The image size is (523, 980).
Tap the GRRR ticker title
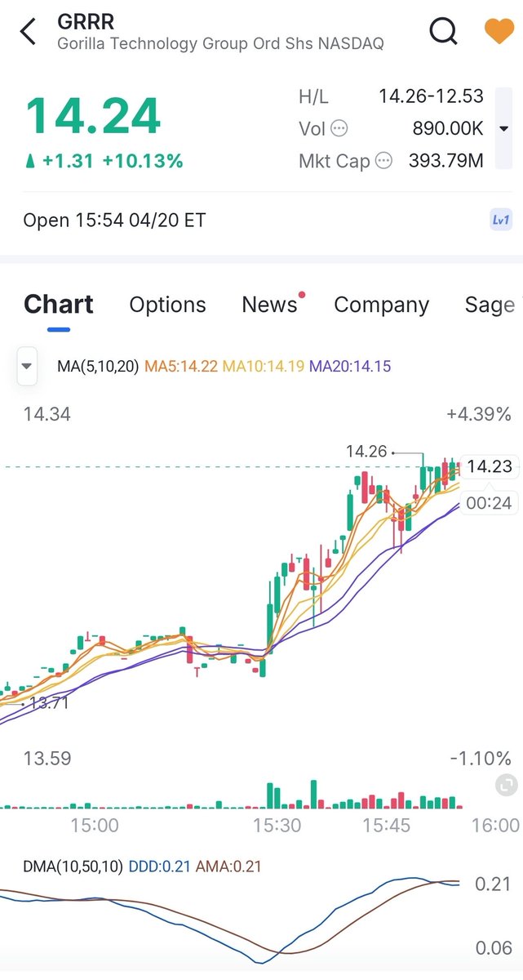(x=86, y=21)
